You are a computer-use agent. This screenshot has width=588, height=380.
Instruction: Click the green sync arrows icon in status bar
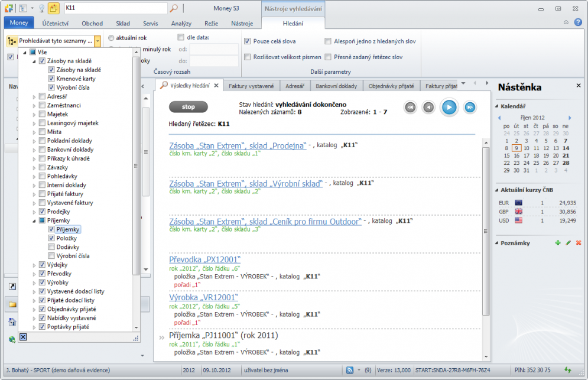(568, 370)
